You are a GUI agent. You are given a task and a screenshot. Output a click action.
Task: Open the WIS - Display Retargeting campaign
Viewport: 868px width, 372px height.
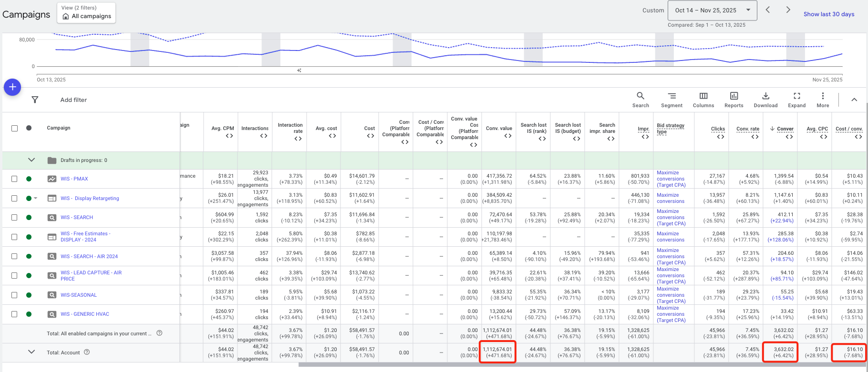tap(90, 199)
